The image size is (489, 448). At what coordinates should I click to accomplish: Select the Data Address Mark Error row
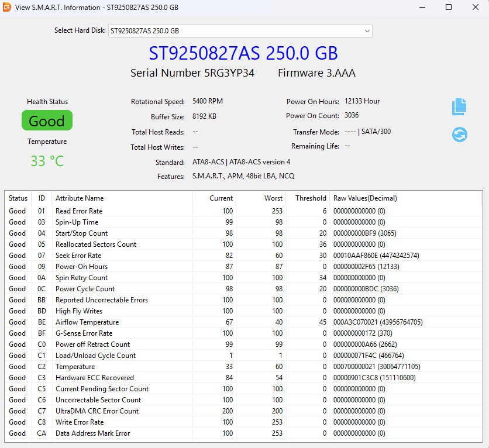coord(243,433)
